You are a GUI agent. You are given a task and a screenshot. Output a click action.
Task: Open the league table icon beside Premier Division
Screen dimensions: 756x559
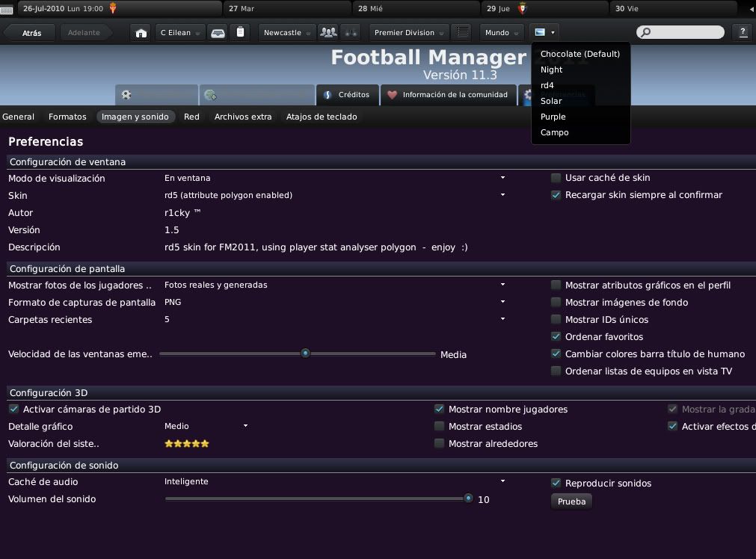pyautogui.click(x=463, y=32)
